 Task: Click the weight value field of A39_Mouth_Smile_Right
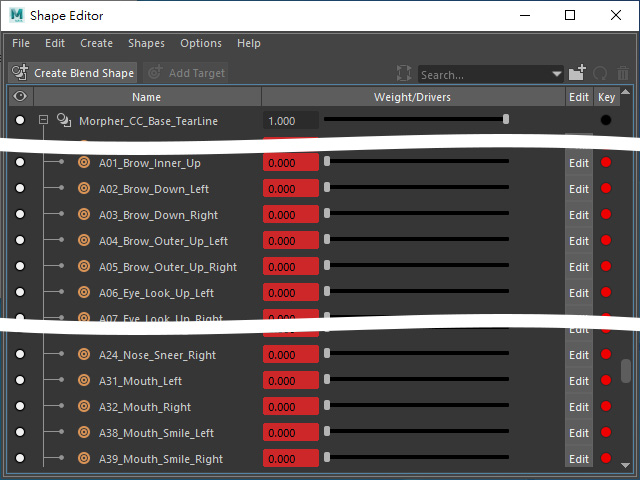pos(291,459)
